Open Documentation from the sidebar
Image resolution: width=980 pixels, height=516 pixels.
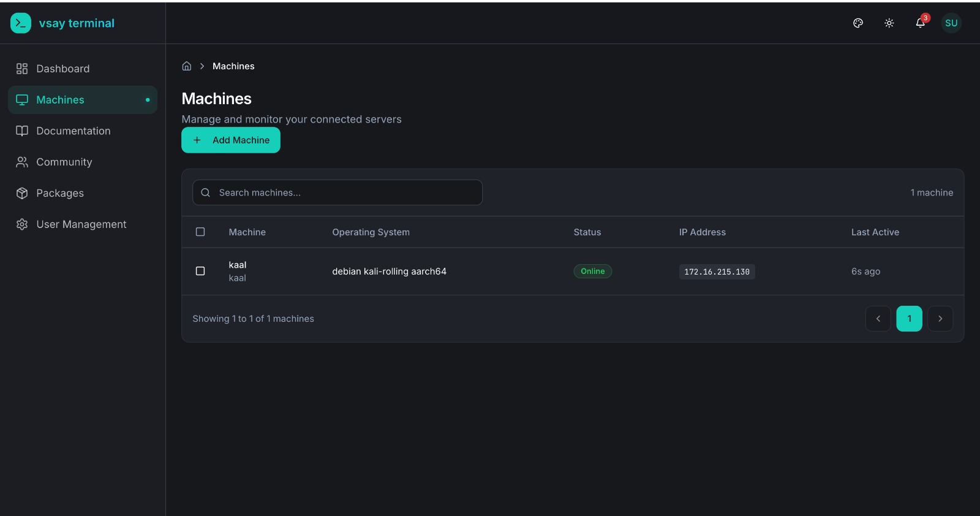(73, 131)
